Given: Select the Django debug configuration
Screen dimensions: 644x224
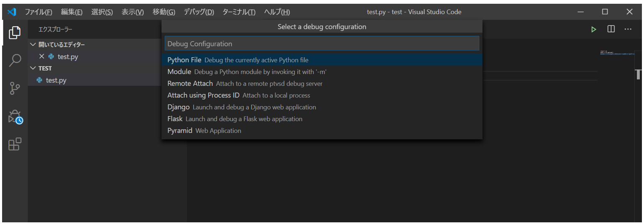Looking at the screenshot, I should 322,107.
